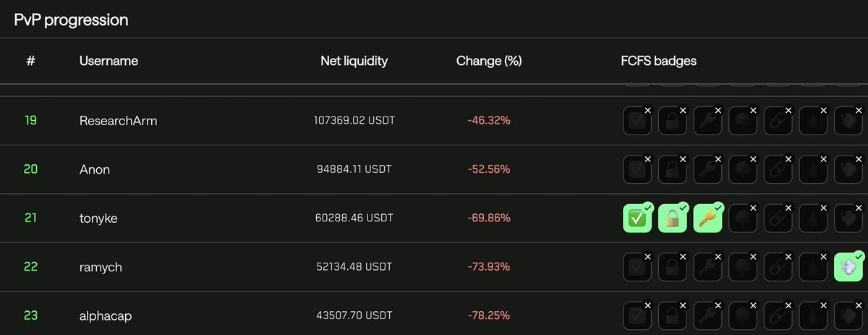This screenshot has width=868, height=335.
Task: Click ramych's locked checkmark badge
Action: pos(637,266)
